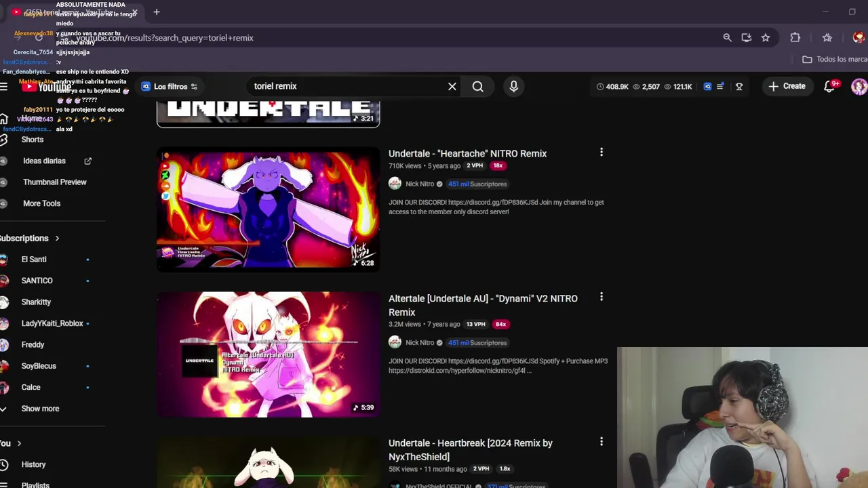868x488 pixels.
Task: Click the trophy icon in the stats bar
Action: point(739,87)
